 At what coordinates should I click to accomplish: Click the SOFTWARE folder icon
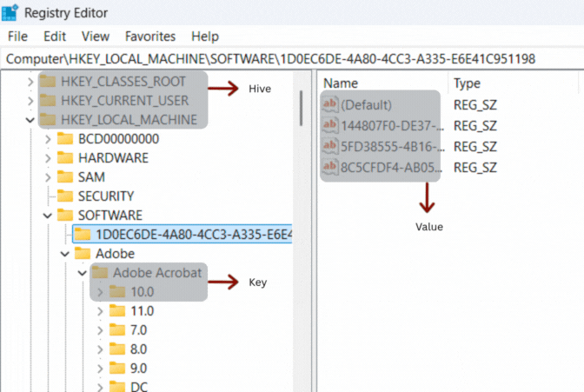pyautogui.click(x=65, y=215)
